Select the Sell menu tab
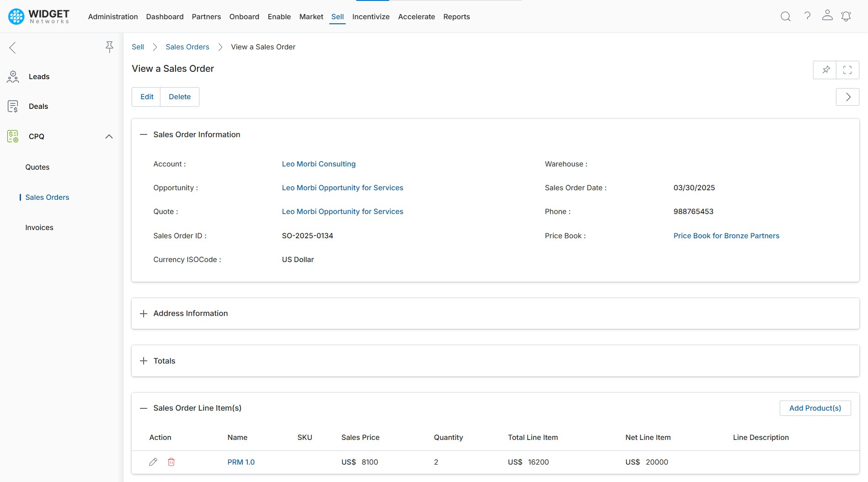This screenshot has width=868, height=482. click(x=338, y=16)
